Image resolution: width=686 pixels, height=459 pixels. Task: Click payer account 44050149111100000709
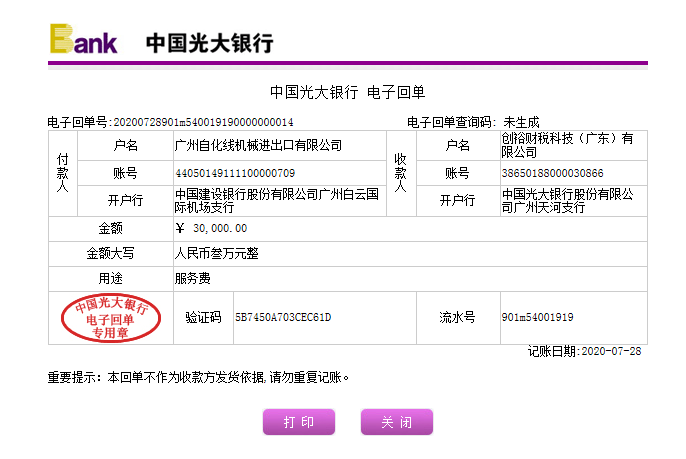click(235, 173)
